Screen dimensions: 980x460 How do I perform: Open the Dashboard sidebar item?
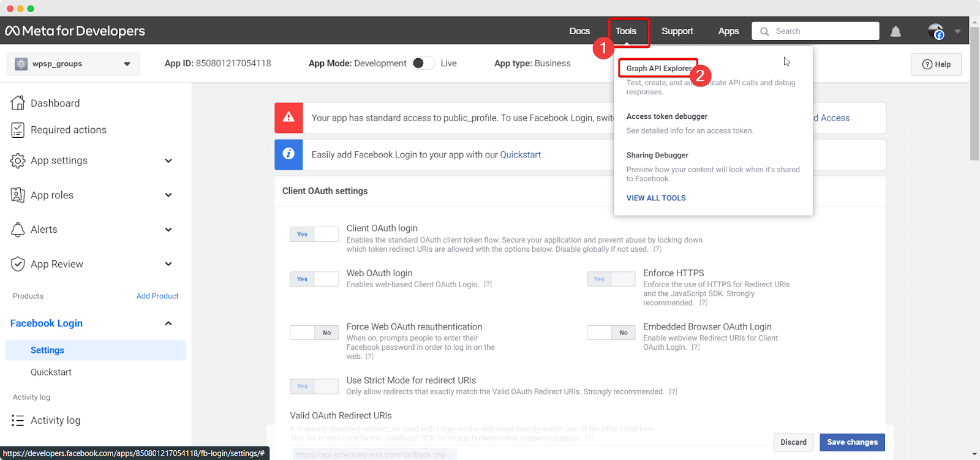pos(55,103)
